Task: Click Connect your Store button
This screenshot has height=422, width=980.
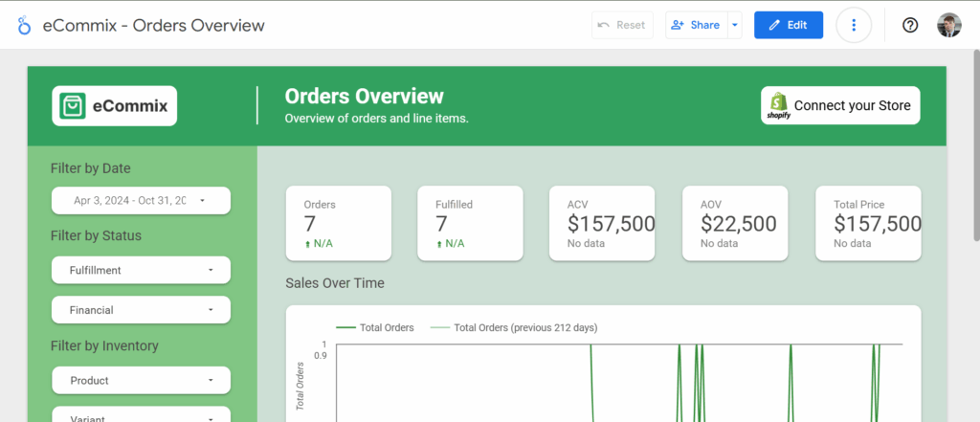Action: tap(840, 105)
